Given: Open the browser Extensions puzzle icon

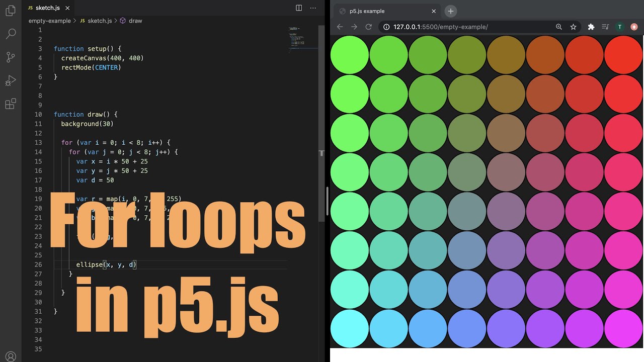Looking at the screenshot, I should (591, 27).
